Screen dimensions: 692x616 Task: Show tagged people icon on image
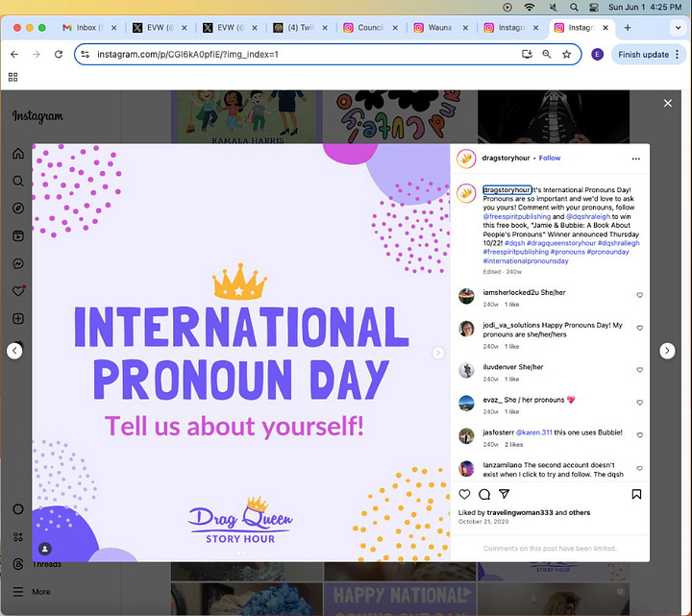[x=44, y=549]
